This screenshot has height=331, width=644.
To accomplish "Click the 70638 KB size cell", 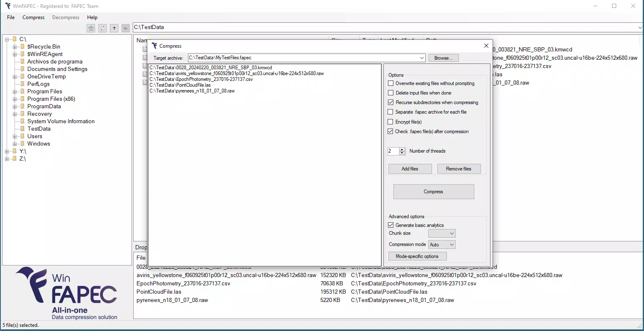I will pyautogui.click(x=332, y=283).
